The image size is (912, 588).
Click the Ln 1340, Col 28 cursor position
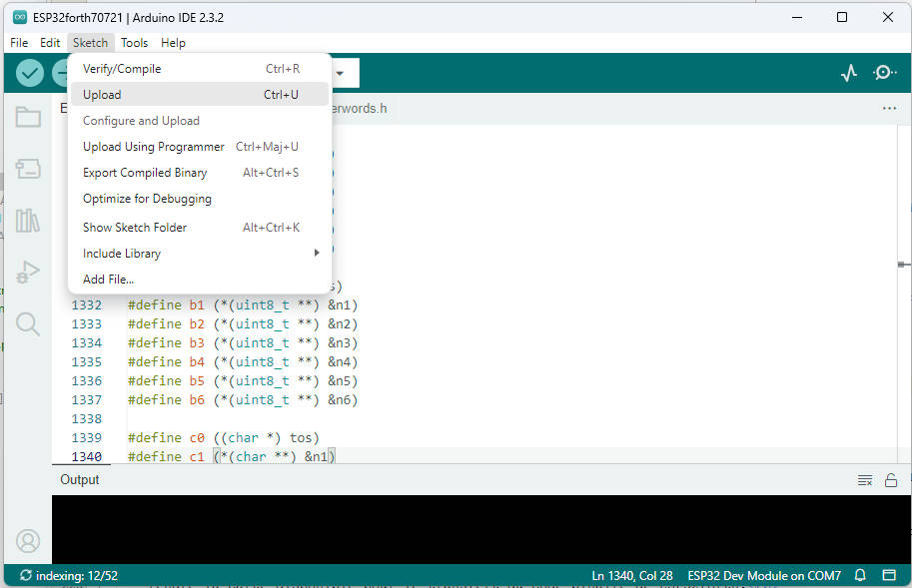tap(631, 575)
